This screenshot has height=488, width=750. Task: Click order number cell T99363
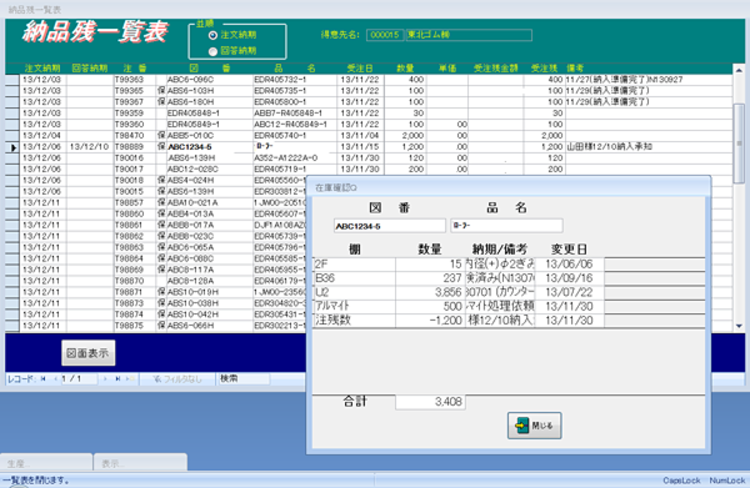135,80
